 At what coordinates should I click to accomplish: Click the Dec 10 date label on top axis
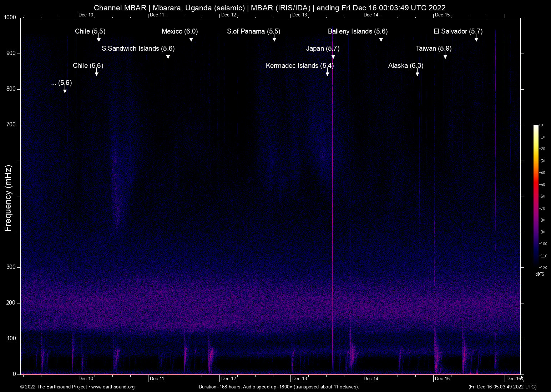pos(86,15)
